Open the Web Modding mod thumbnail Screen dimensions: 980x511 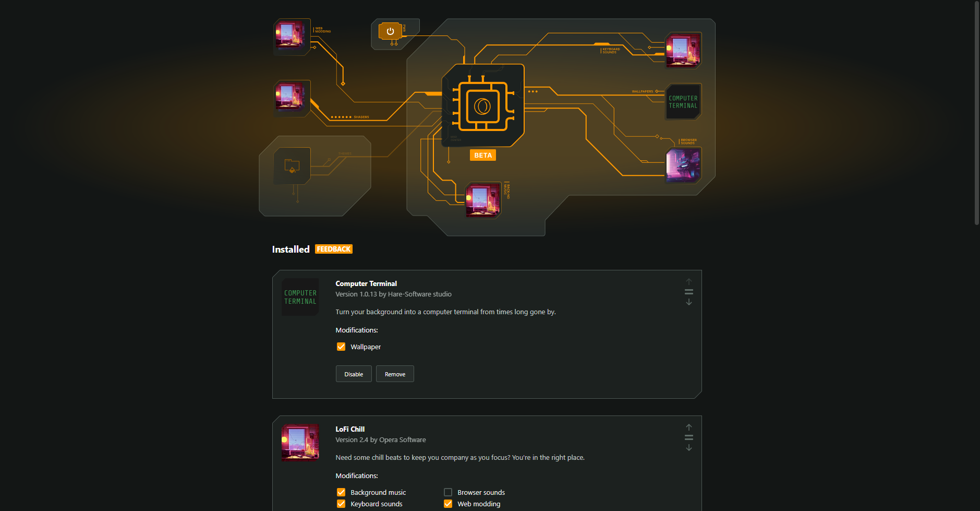(x=292, y=37)
